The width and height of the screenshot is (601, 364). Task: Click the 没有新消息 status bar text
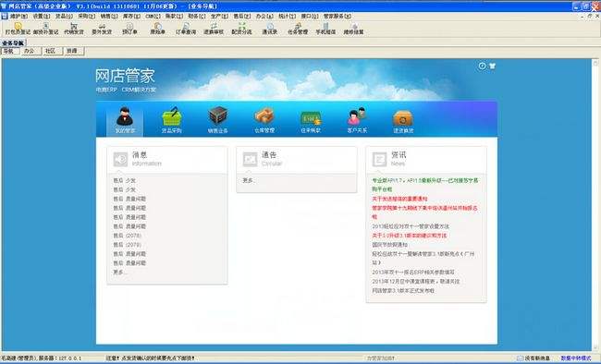point(537,358)
